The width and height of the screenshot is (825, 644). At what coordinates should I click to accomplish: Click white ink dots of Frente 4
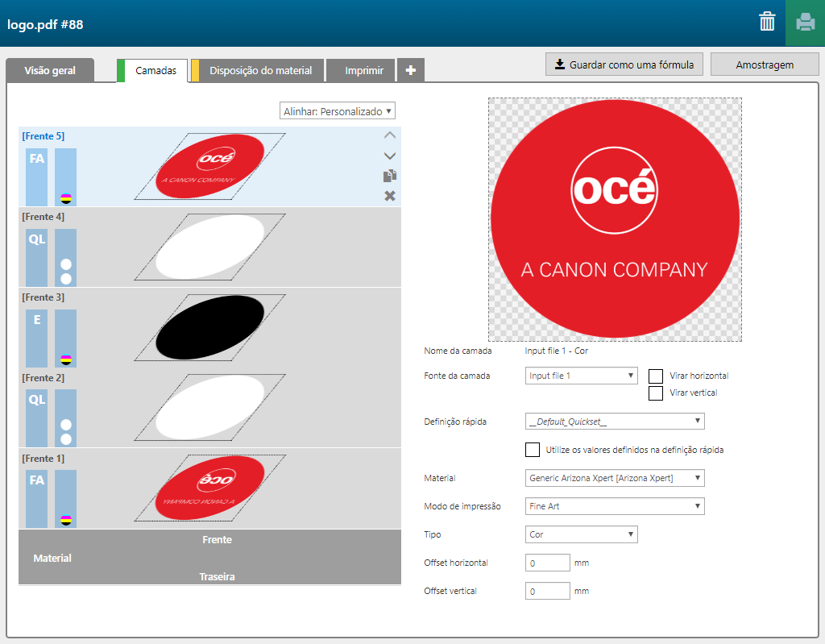tap(66, 271)
